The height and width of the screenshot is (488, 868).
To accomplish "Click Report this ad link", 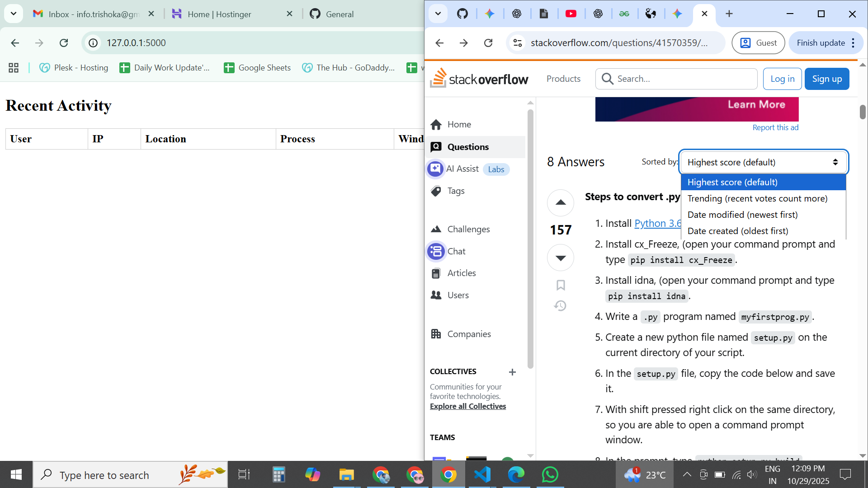I will (x=775, y=127).
